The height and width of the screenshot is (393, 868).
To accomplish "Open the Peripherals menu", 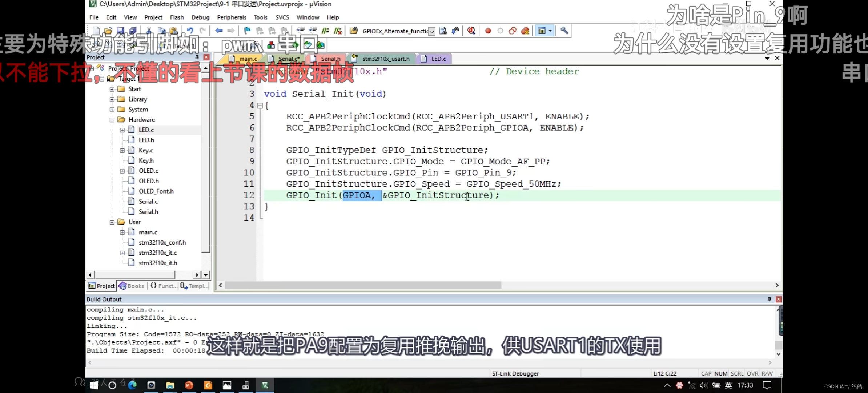I will tap(232, 17).
